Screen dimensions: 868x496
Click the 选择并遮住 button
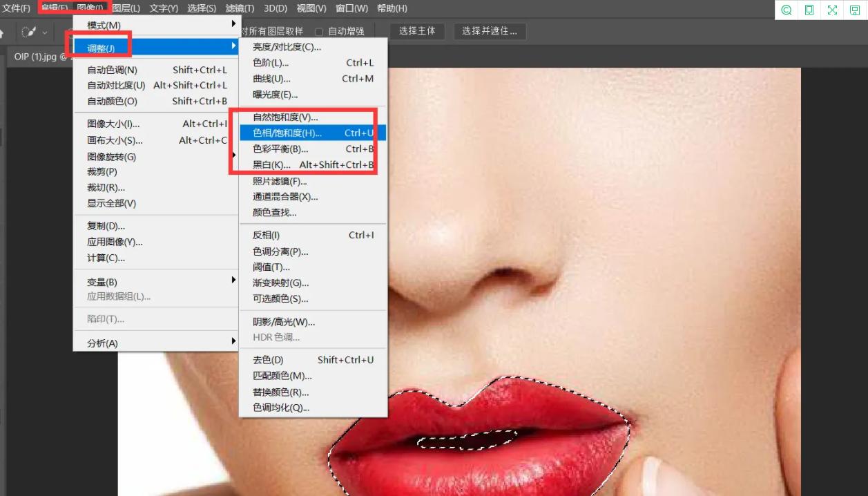click(490, 31)
